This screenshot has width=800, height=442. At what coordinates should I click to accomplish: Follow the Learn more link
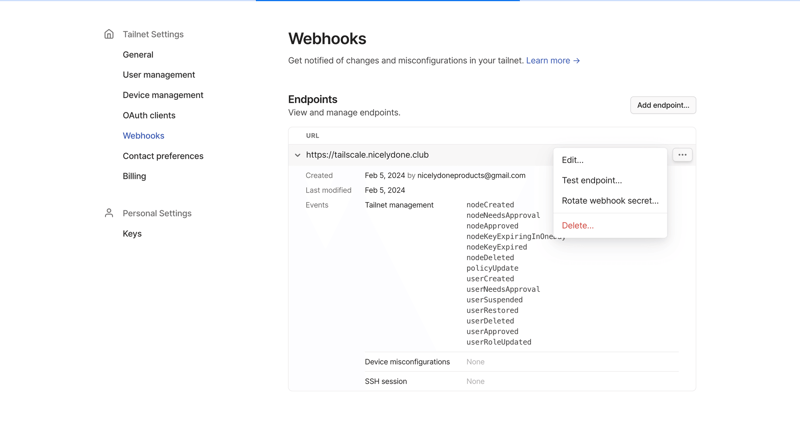coord(553,60)
